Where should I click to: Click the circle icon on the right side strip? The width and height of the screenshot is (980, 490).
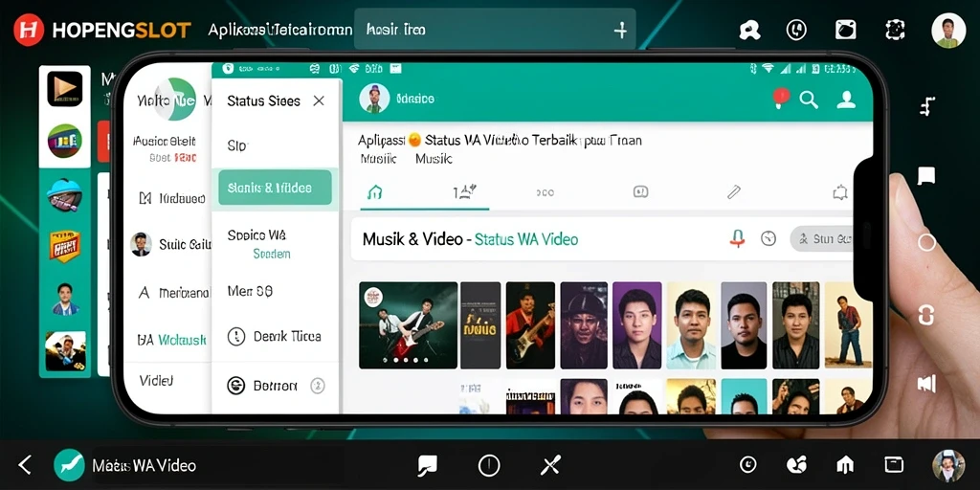click(x=926, y=242)
